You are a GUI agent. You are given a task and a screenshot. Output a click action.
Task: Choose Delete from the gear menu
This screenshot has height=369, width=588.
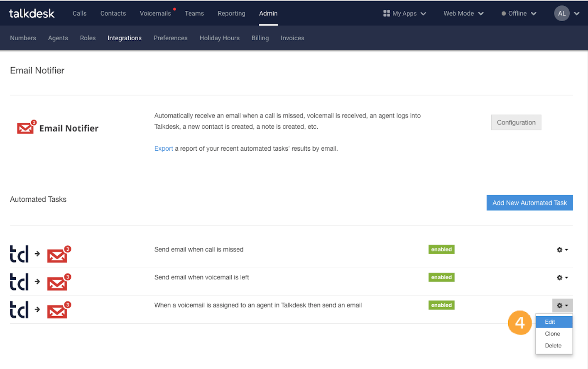click(x=554, y=345)
